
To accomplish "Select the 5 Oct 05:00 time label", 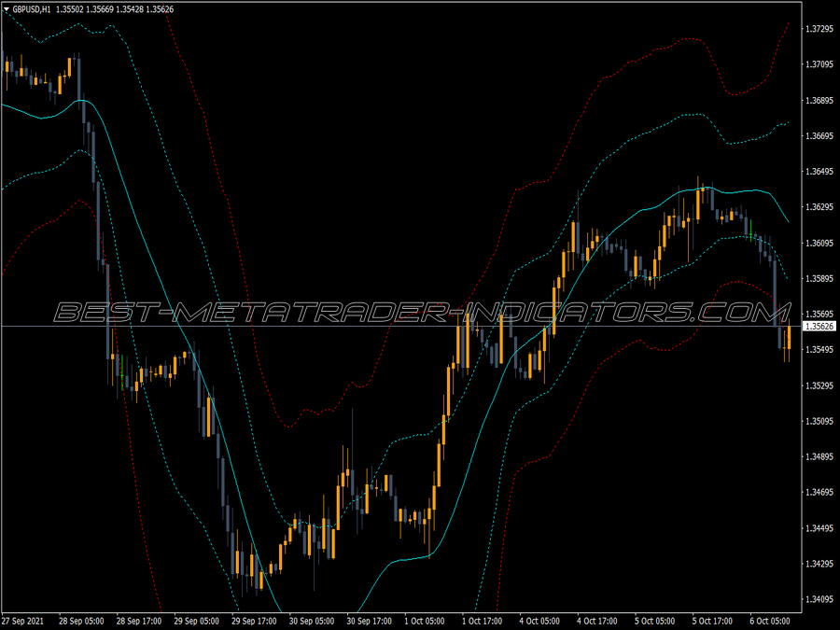I will 654,621.
